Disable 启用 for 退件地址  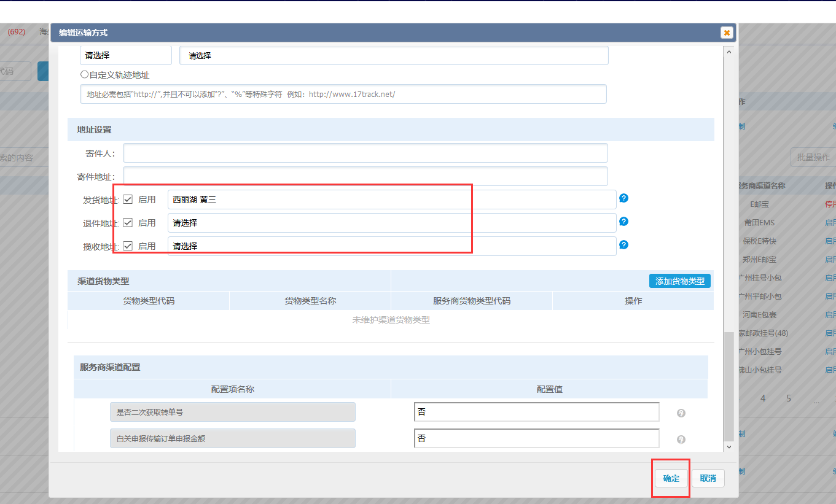click(x=128, y=222)
